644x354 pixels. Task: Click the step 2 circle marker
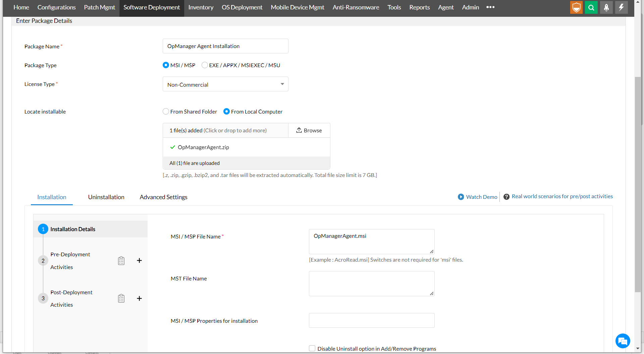tap(43, 261)
